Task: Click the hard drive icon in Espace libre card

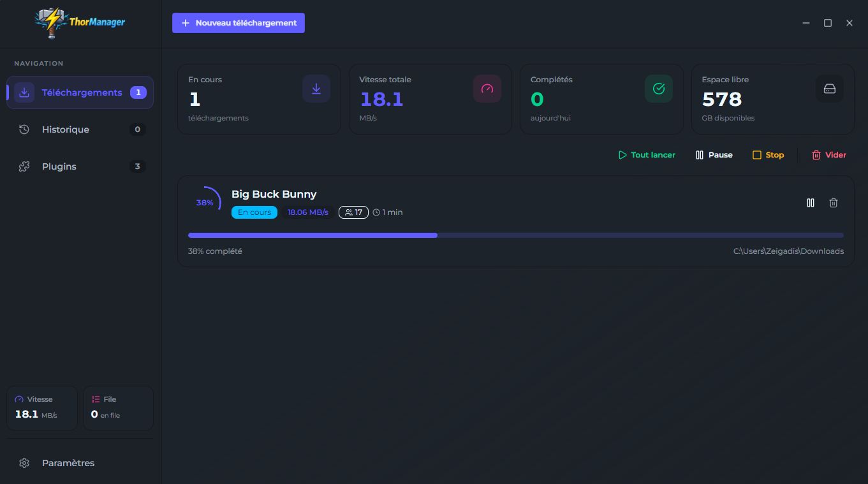Action: coord(830,89)
